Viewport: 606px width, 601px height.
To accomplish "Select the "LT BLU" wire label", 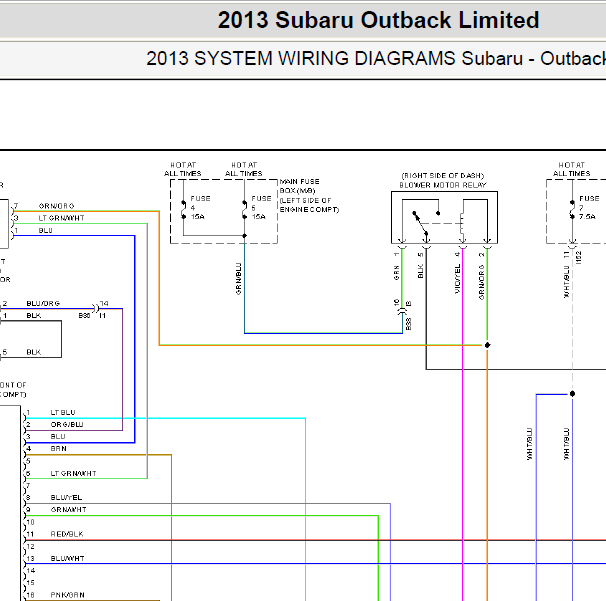I will 63,412.
